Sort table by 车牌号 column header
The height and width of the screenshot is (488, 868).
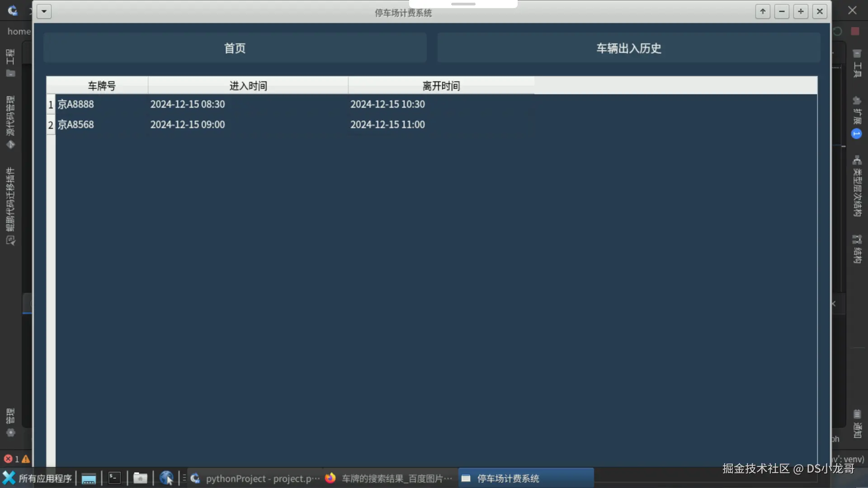click(101, 85)
